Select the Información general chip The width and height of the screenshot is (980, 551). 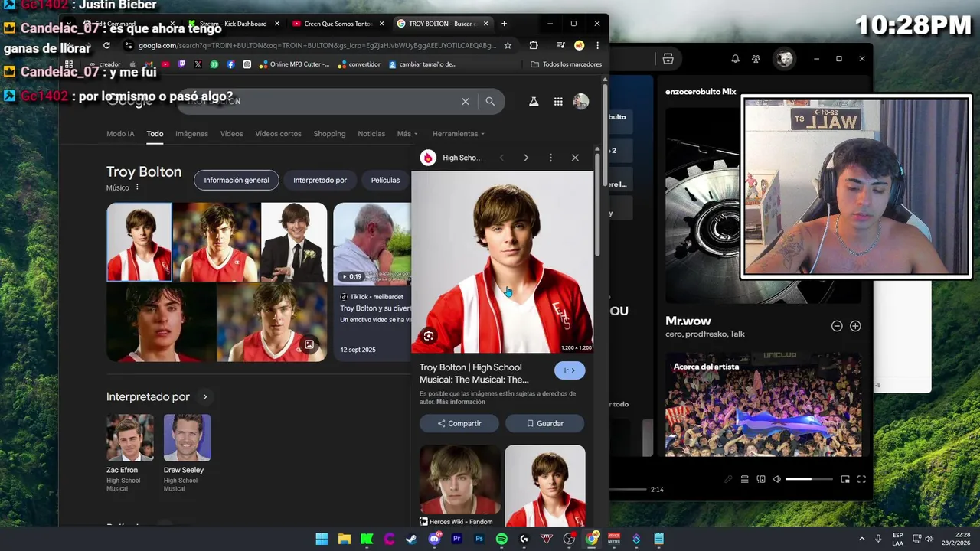pyautogui.click(x=237, y=181)
